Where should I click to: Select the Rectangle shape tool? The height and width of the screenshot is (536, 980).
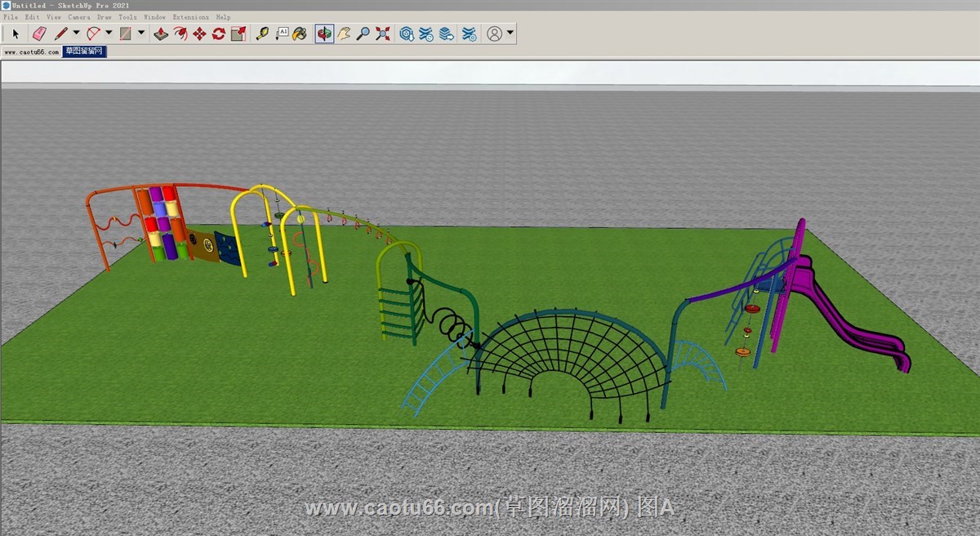point(126,33)
